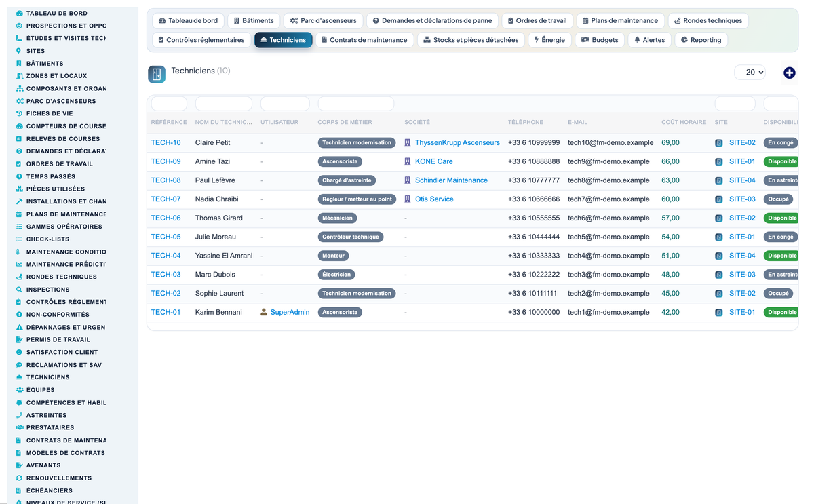The width and height of the screenshot is (814, 504).
Task: Open SITE-04 link in Paul Lefèvre row
Action: 742,180
